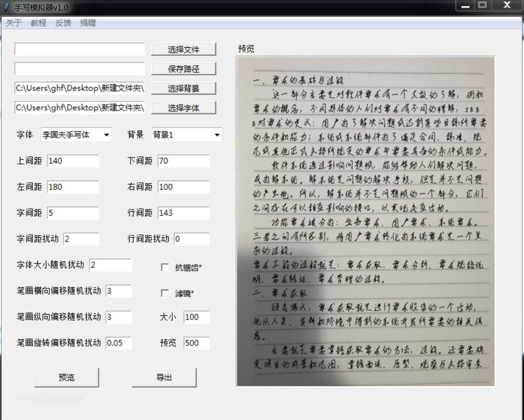Screen dimensions: 524x420
Task: Enable the 滤镜 checkbox
Action: pyautogui.click(x=165, y=293)
